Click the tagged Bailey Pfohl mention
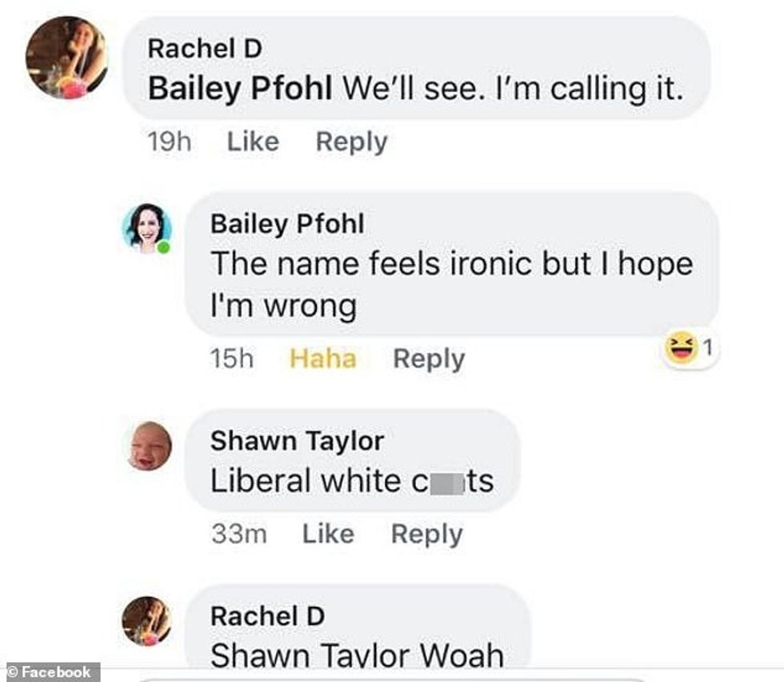 coord(240,89)
